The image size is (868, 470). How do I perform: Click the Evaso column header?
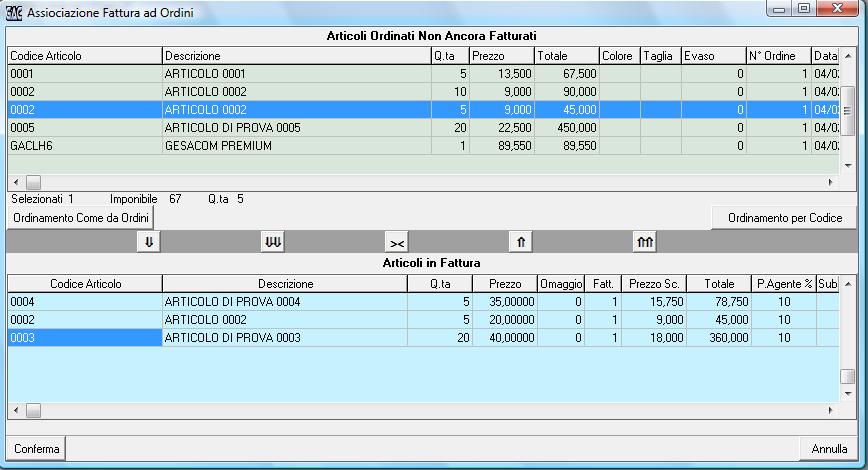714,56
